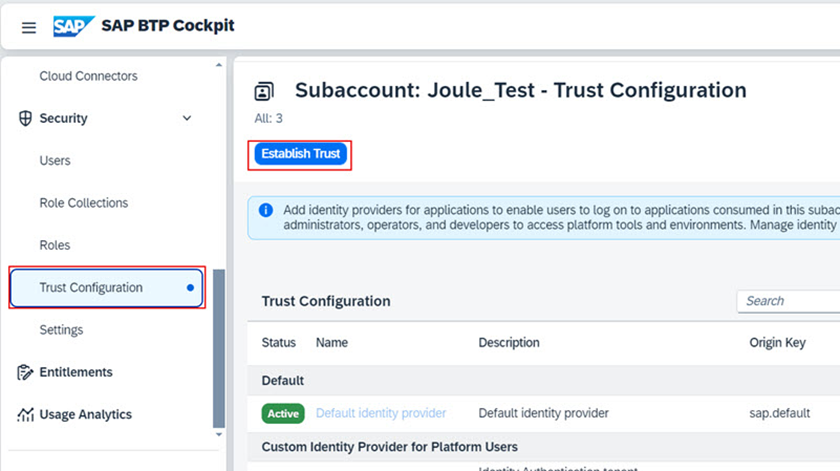Open Role Collections page
Viewport: 840px width, 471px height.
pos(84,203)
